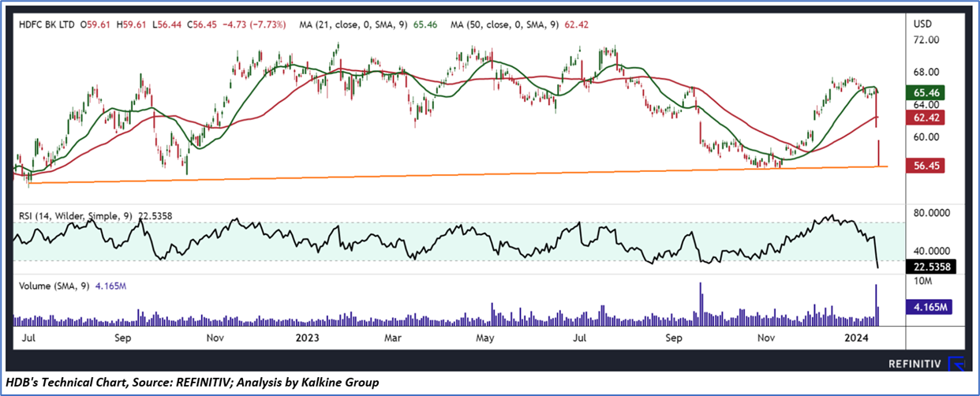The width and height of the screenshot is (980, 396).
Task: Click the 72.00 price axis label
Action: point(926,39)
